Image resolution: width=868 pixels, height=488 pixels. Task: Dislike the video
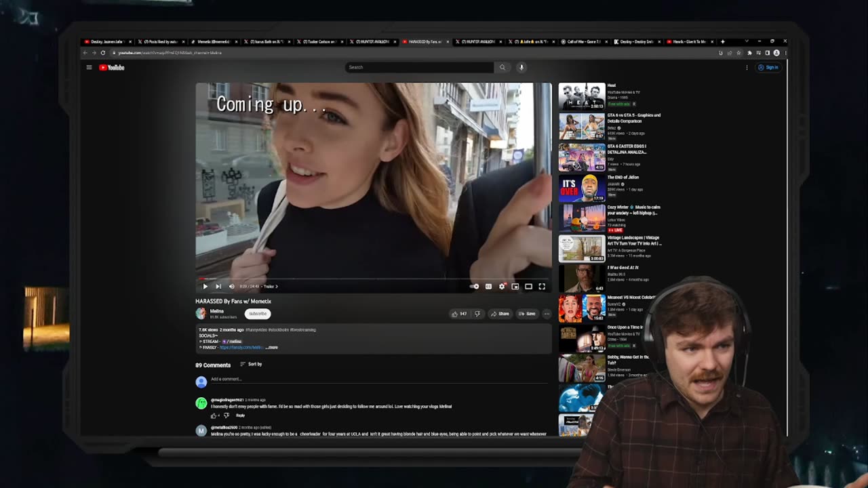[477, 314]
